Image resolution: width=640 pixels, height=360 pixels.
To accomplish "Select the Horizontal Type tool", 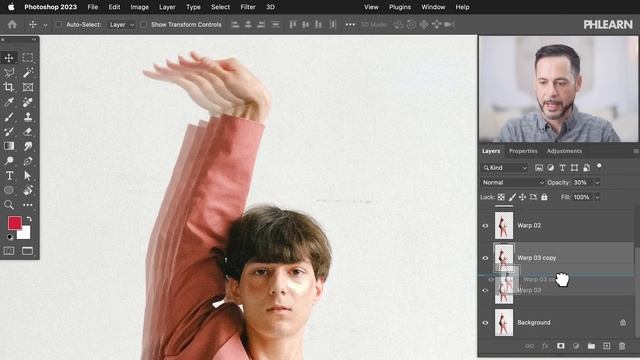I will (x=9, y=176).
